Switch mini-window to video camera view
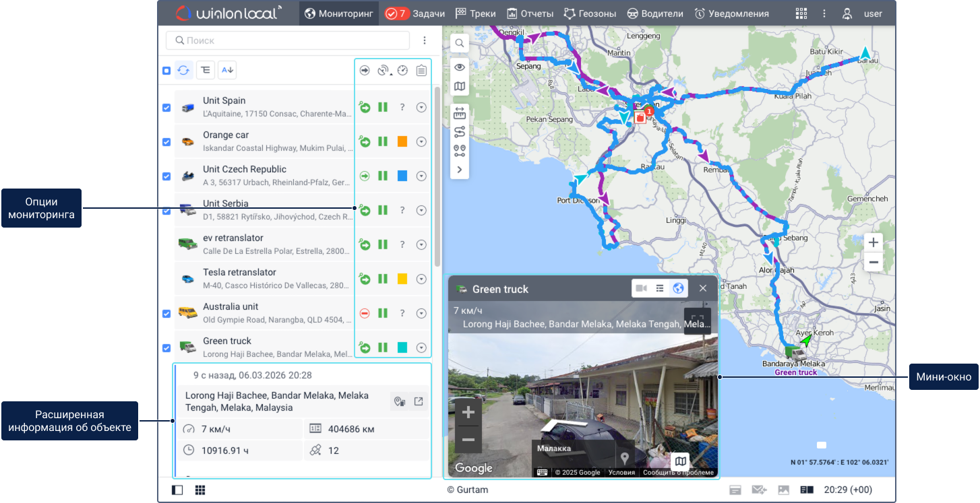This screenshot has width=980, height=503. (x=641, y=288)
